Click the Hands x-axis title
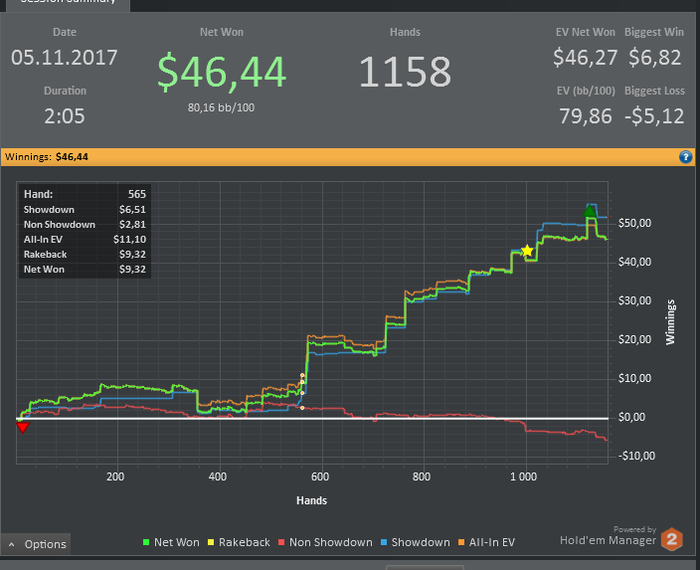 312,500
